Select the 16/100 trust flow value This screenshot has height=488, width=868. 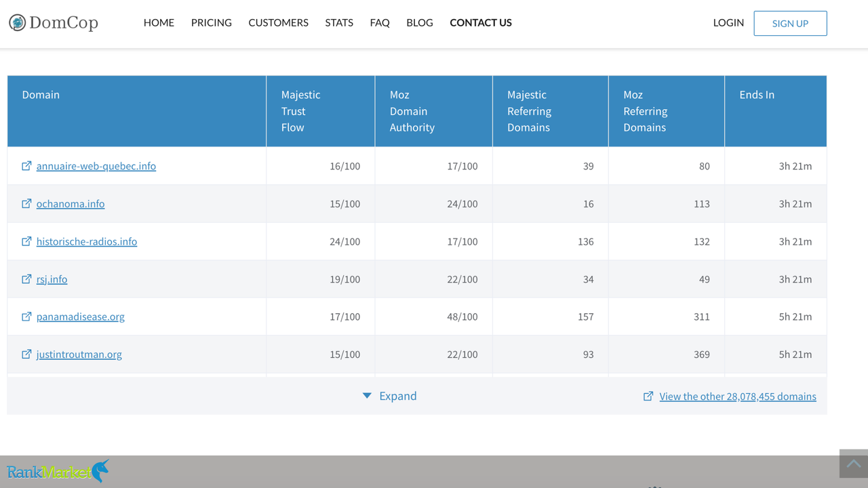[344, 166]
